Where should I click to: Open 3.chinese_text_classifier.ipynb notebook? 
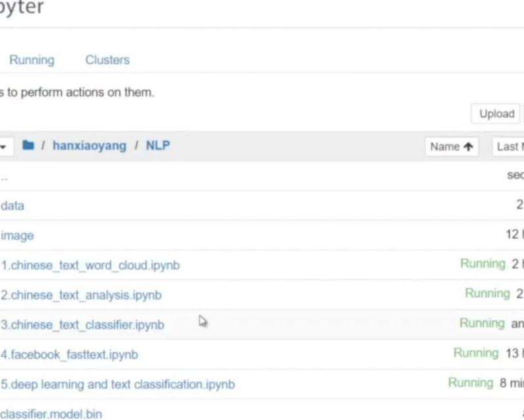[83, 325]
